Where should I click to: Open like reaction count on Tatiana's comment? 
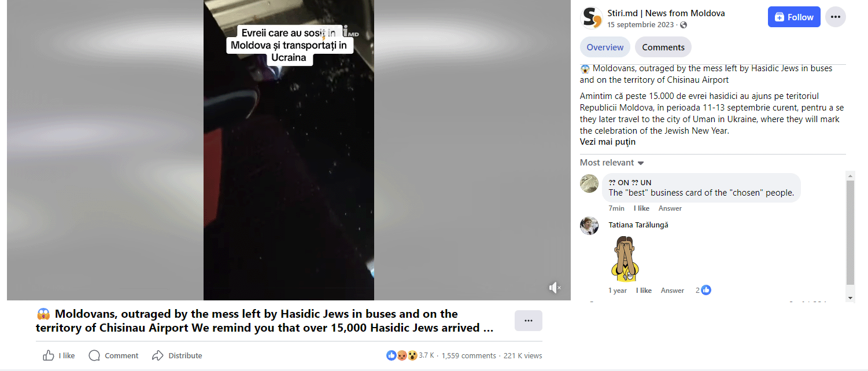coord(703,290)
